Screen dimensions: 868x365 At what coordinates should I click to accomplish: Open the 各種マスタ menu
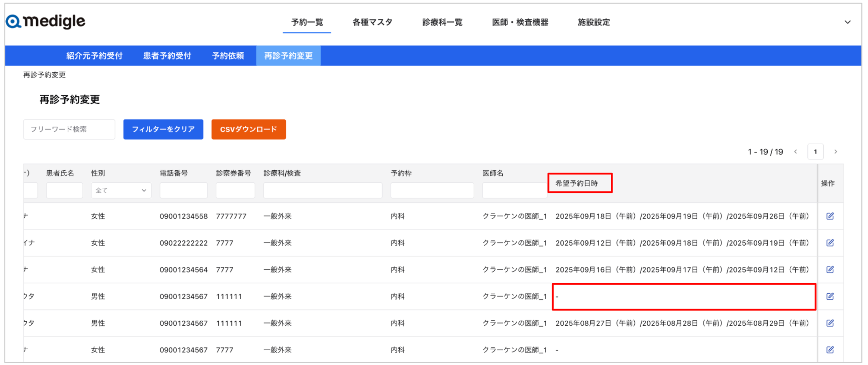coord(373,22)
